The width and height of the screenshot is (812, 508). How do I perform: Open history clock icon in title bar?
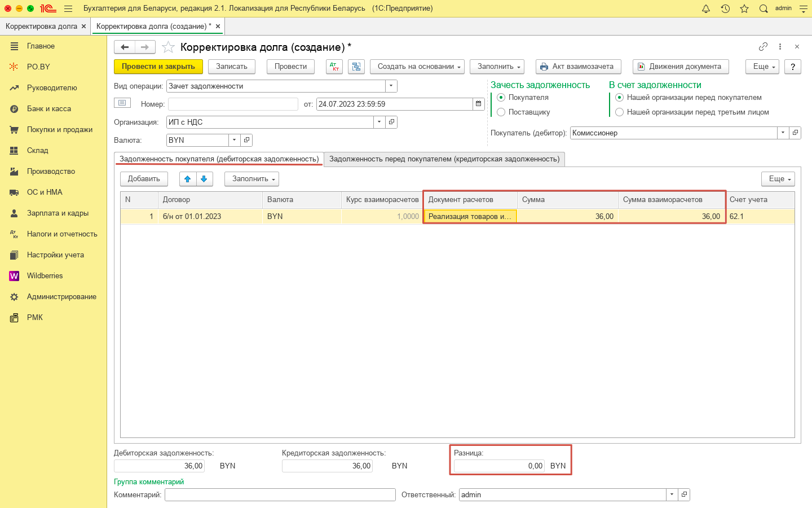pyautogui.click(x=725, y=8)
